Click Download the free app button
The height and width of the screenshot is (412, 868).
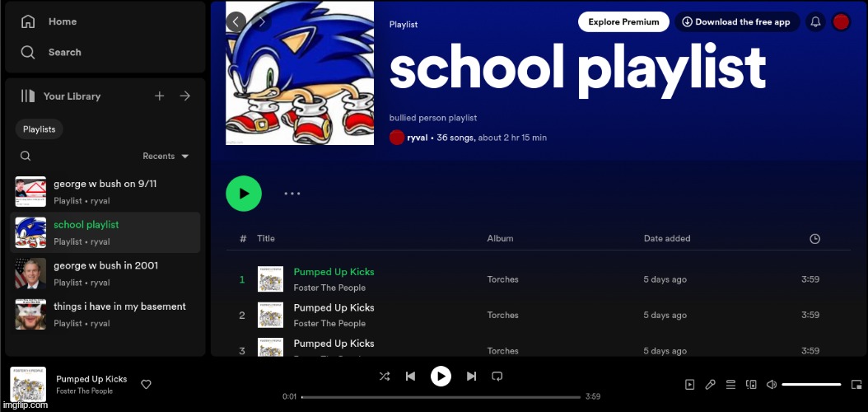tap(736, 22)
